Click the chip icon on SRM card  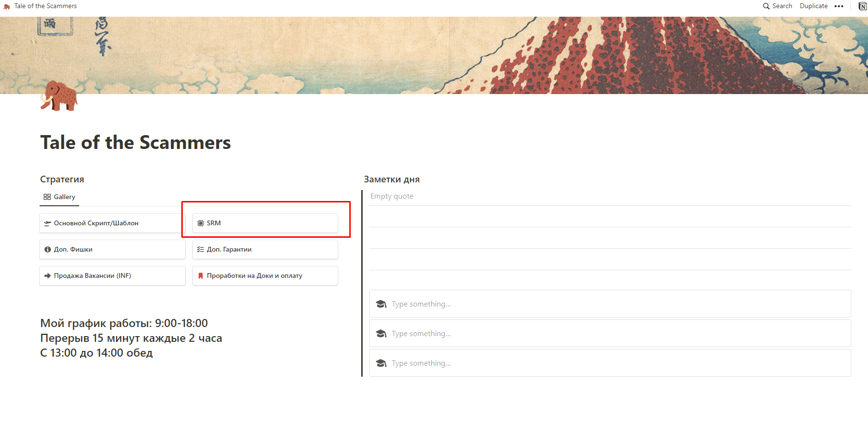pyautogui.click(x=200, y=223)
